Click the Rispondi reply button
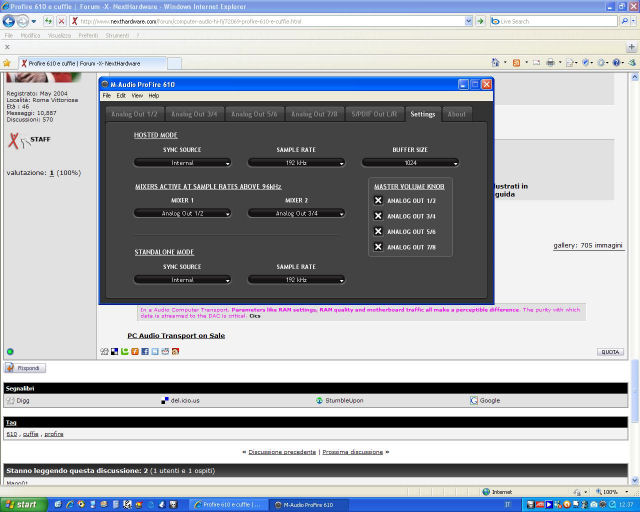Viewport: 640px width, 512px height. coord(25,368)
